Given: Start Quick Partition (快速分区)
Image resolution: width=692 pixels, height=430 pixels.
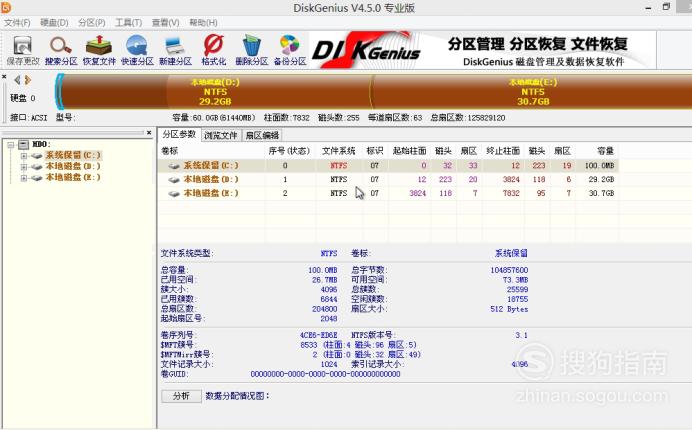Looking at the screenshot, I should pyautogui.click(x=137, y=51).
